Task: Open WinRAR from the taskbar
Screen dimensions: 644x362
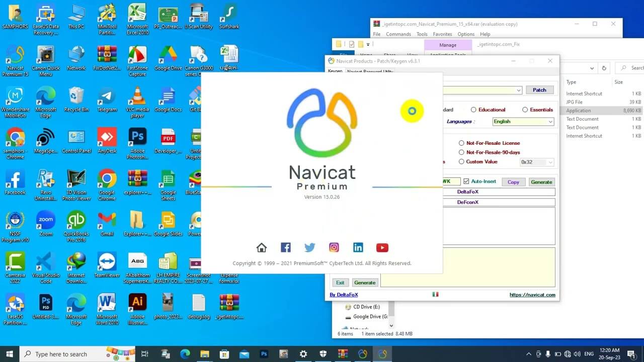Action: click(x=343, y=354)
